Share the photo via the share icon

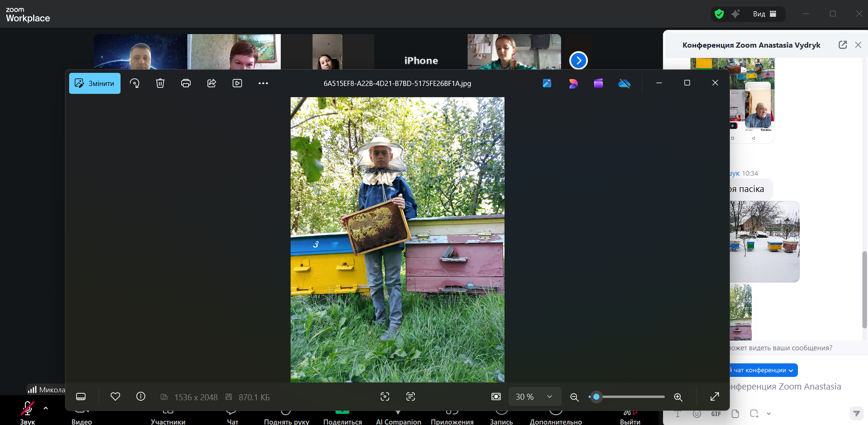(x=212, y=83)
